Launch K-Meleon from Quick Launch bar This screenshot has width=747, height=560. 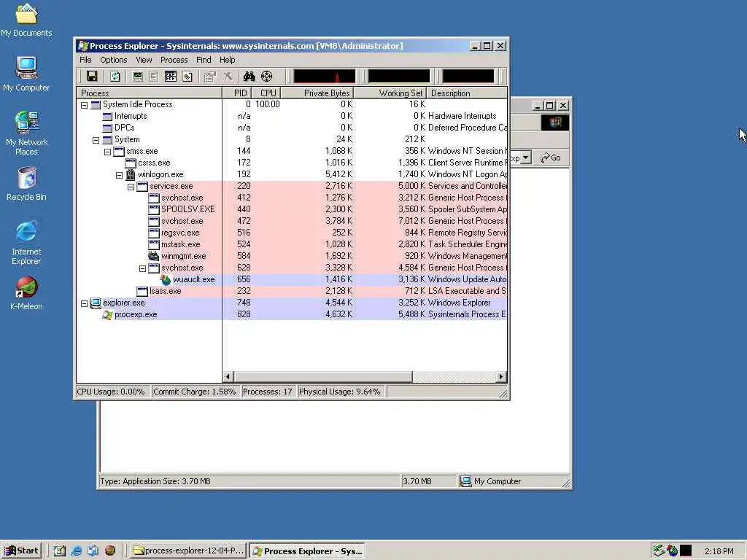coord(110,551)
